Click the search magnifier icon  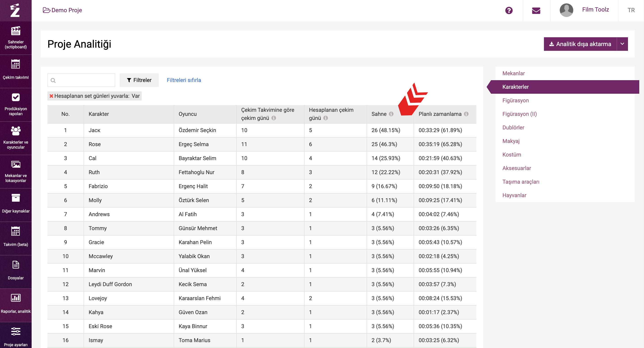pyautogui.click(x=53, y=80)
